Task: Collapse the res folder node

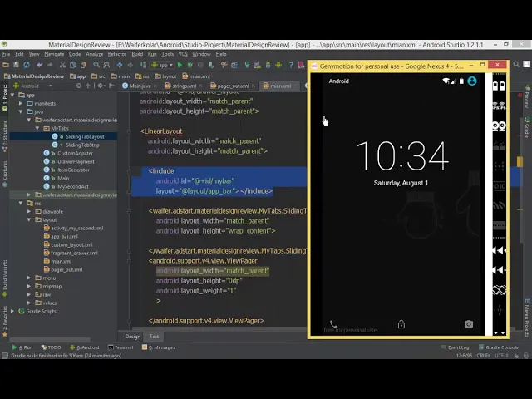Action: coord(21,203)
